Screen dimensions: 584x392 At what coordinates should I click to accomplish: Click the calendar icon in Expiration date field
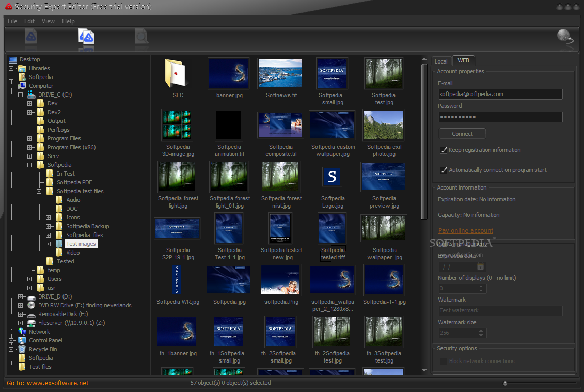(x=480, y=266)
